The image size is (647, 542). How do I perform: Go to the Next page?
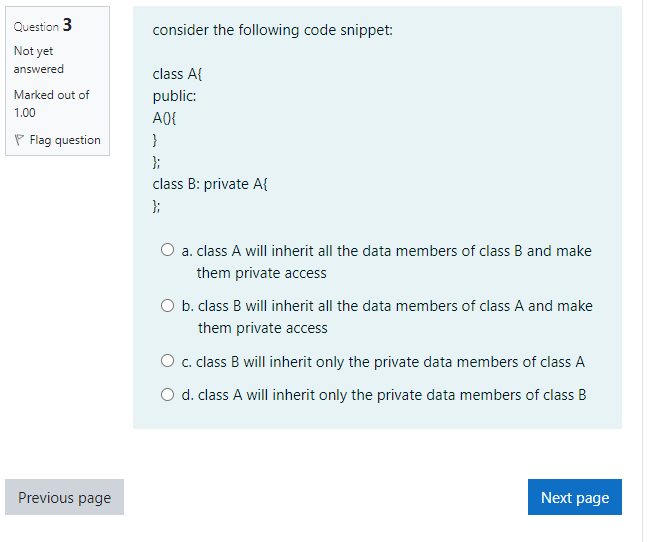pos(574,497)
